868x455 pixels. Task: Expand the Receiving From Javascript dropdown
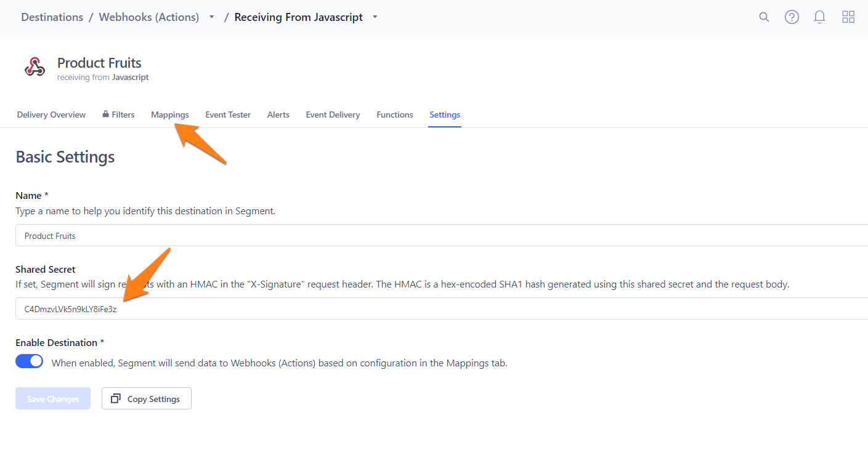tap(375, 17)
